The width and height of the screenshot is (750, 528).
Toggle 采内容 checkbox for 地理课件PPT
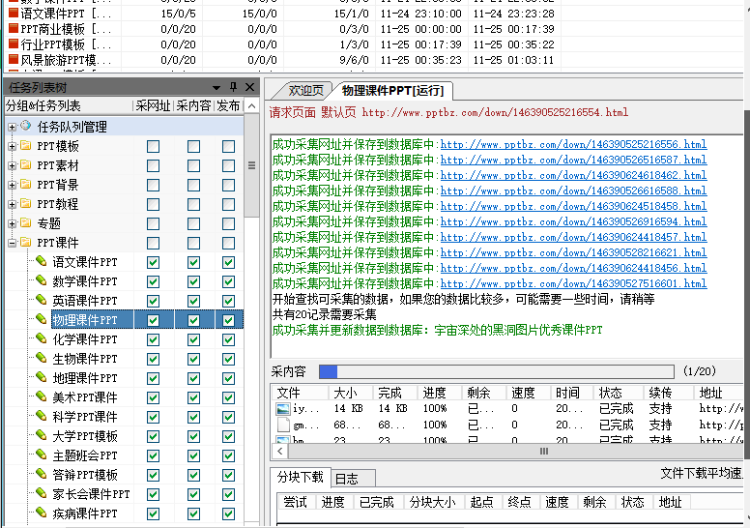click(193, 379)
